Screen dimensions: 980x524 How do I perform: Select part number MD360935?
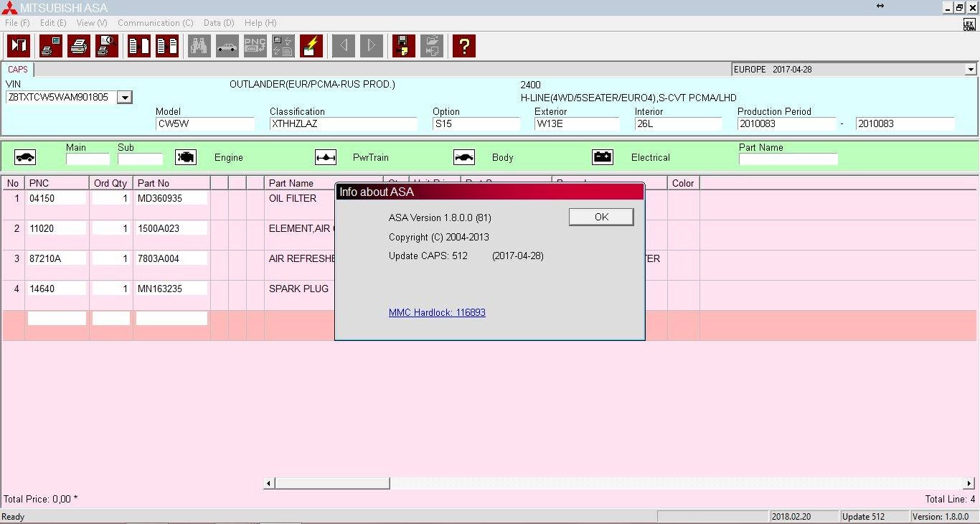(171, 198)
